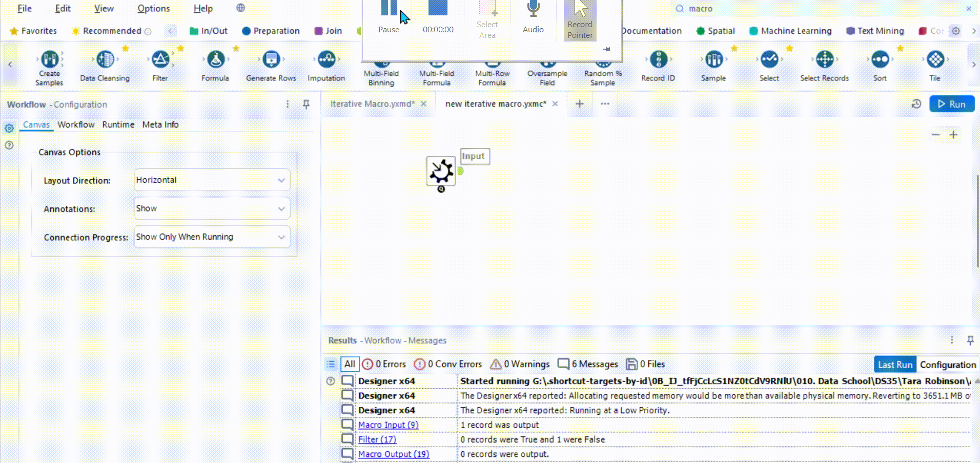Open the Options menu

(x=153, y=9)
